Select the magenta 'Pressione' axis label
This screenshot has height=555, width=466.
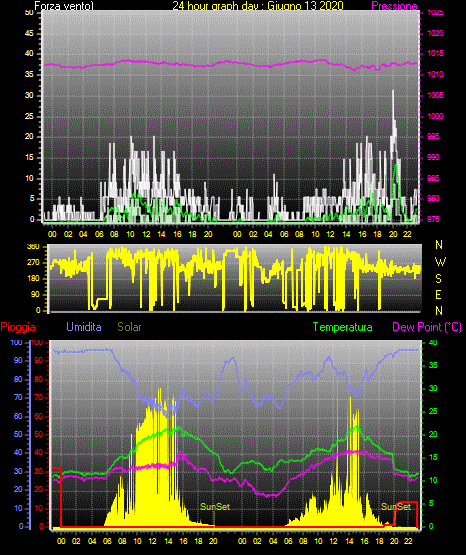tap(394, 6)
